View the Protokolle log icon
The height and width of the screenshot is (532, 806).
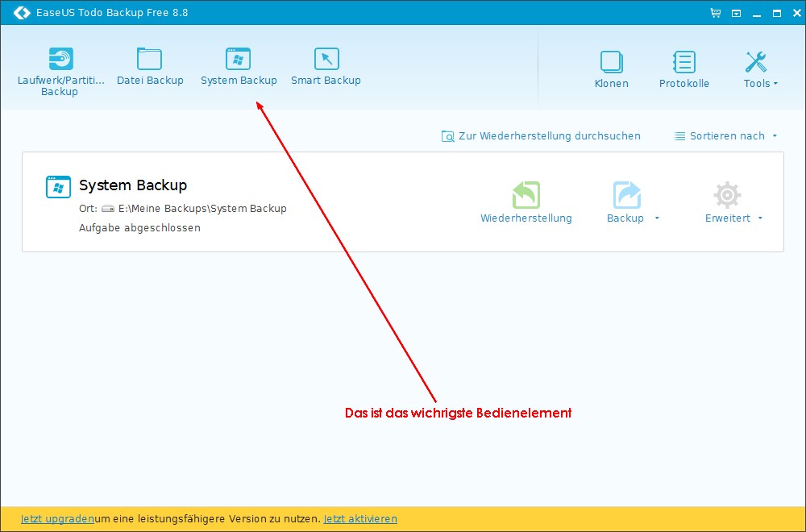click(683, 63)
